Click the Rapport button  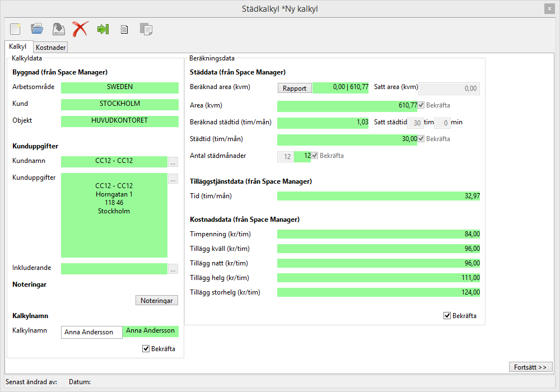point(295,88)
